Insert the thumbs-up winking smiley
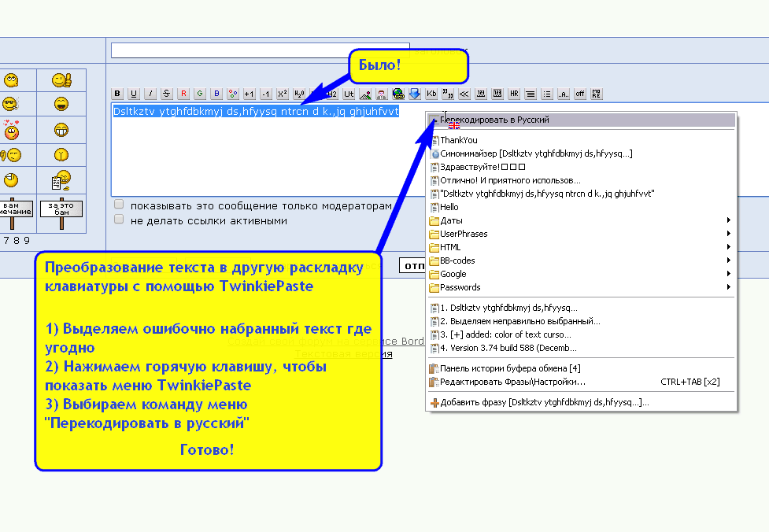This screenshot has height=532, width=769. (x=62, y=80)
